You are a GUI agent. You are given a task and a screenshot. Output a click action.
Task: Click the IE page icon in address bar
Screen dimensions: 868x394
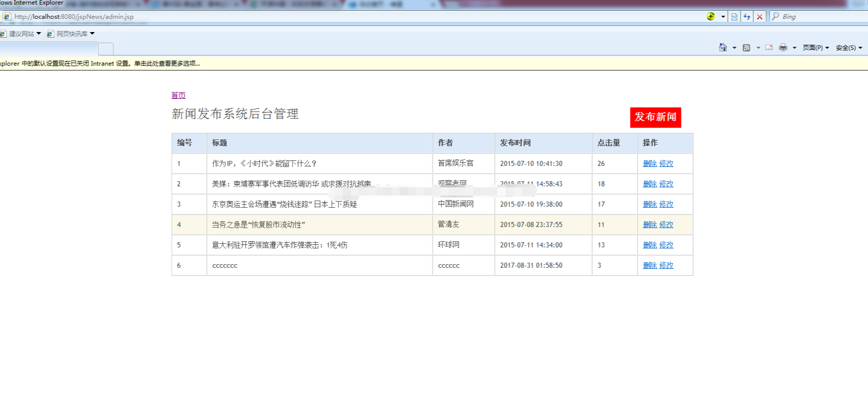(x=7, y=16)
